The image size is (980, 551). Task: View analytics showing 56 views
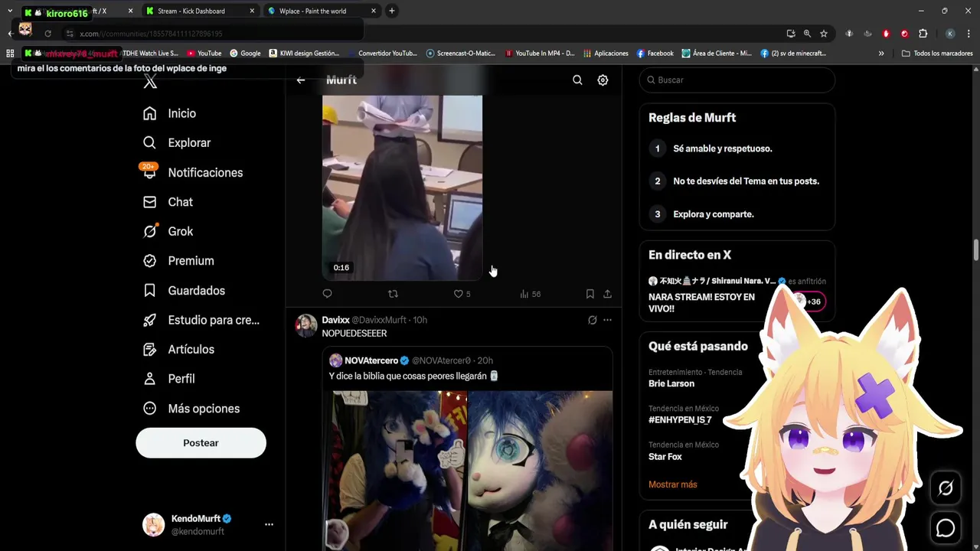click(x=530, y=294)
